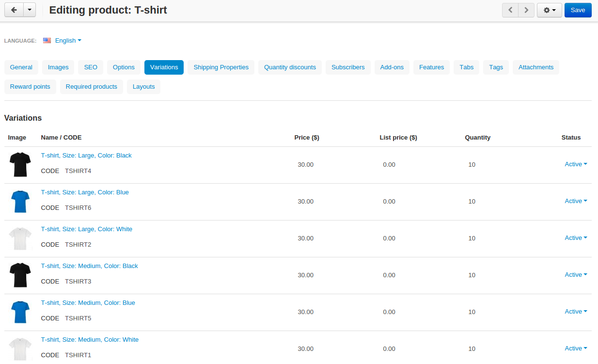The image size is (598, 364).
Task: Open Active status dropdown for TSHIRT6
Action: (x=576, y=201)
